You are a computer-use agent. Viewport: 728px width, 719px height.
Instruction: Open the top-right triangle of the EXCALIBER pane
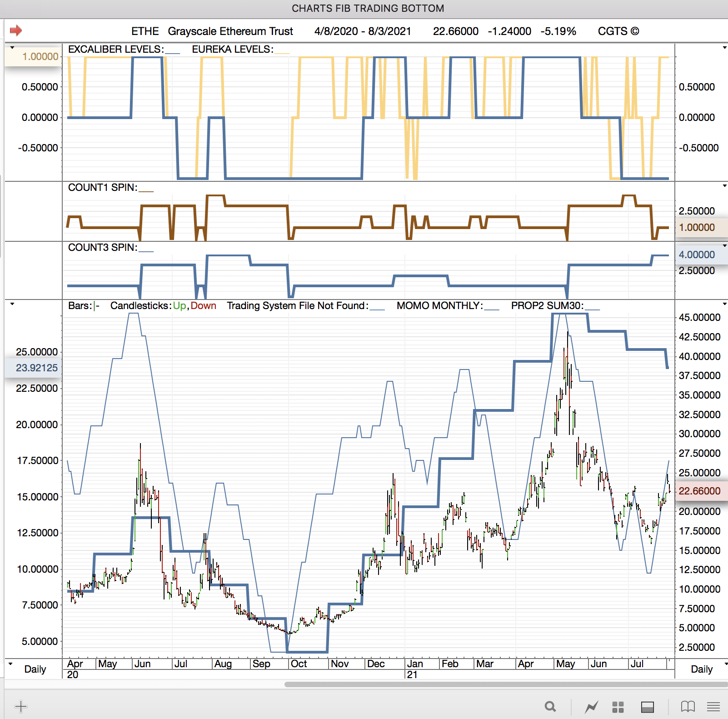[x=724, y=48]
